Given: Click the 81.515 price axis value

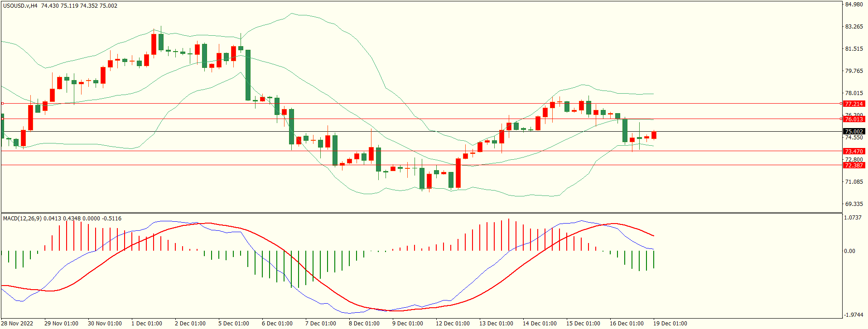Looking at the screenshot, I should pos(854,49).
